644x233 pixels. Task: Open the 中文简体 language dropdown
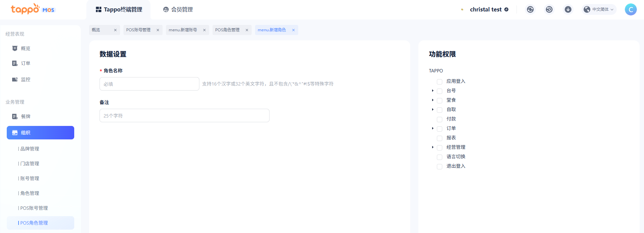(x=600, y=9)
